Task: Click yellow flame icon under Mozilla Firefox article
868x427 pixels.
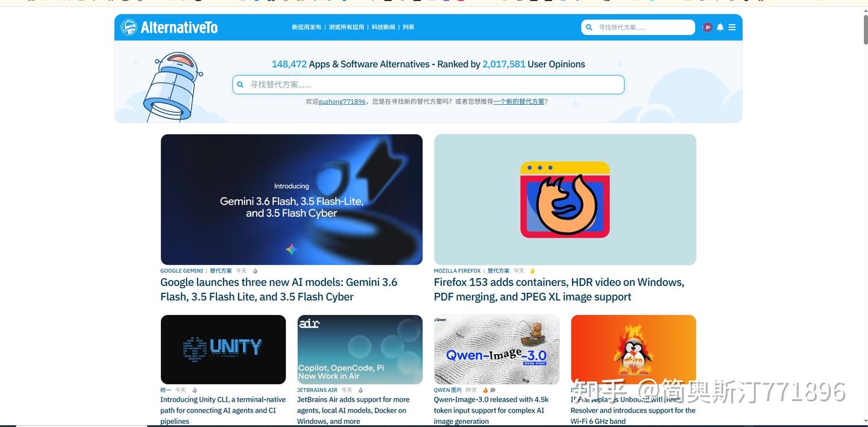Action: point(532,271)
